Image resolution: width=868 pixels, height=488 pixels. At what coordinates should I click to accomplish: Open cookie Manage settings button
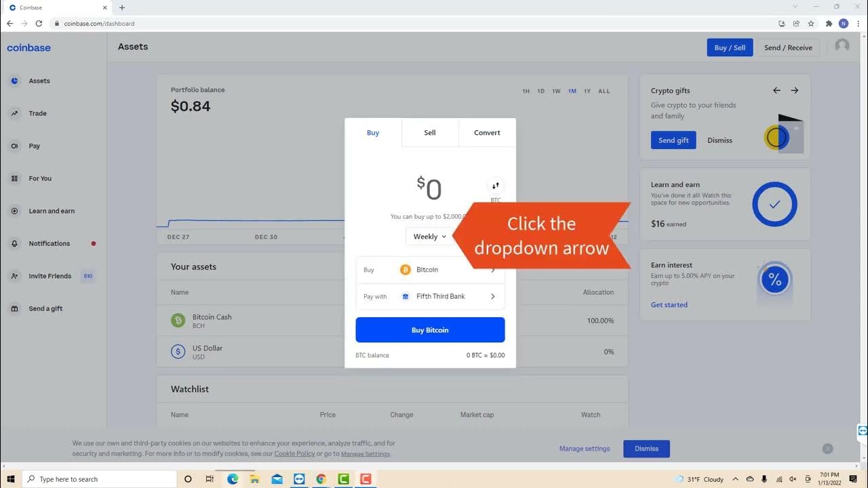pos(585,449)
